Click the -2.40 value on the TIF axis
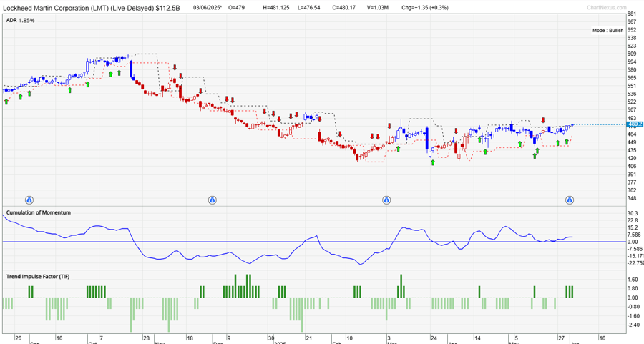 [633, 325]
